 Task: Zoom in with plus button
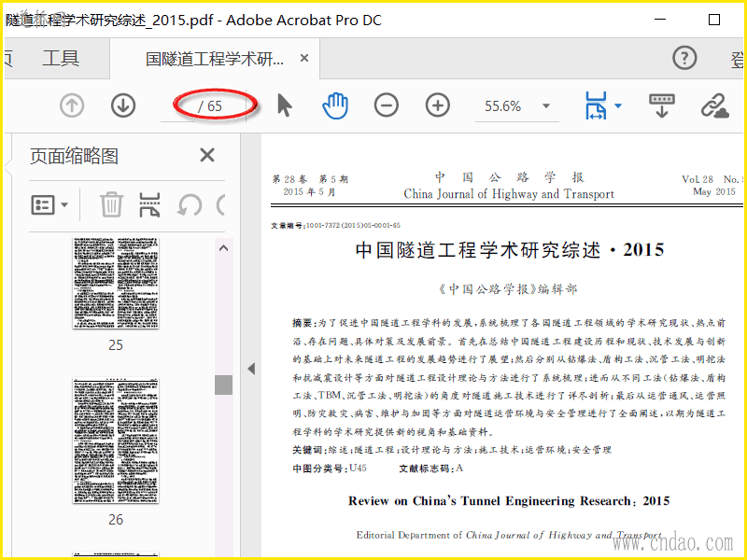pos(437,105)
